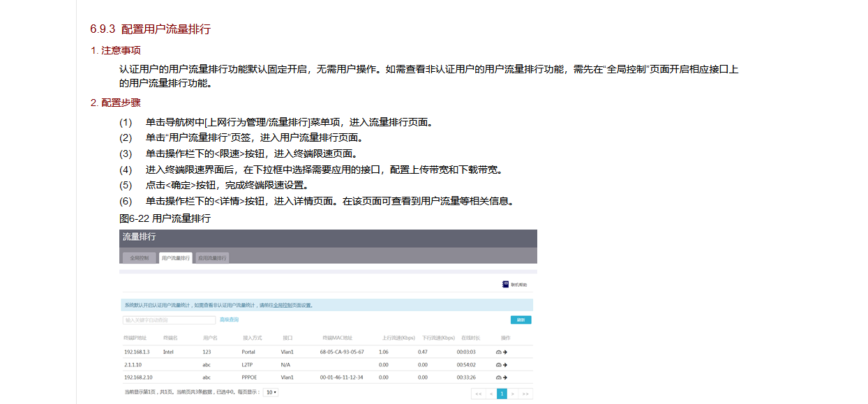Screen dimensions: 868x404
Task: Open the 高级查询 advanced search link
Action: 229,320
